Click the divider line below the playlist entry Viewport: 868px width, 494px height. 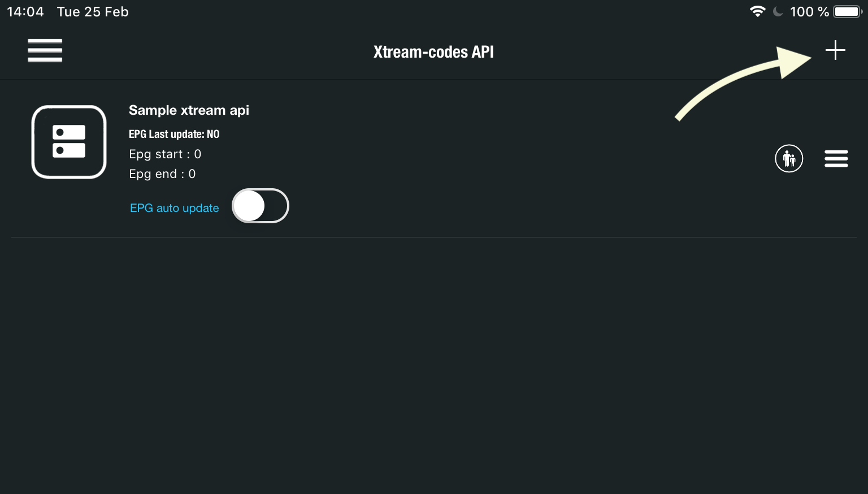[x=434, y=237]
